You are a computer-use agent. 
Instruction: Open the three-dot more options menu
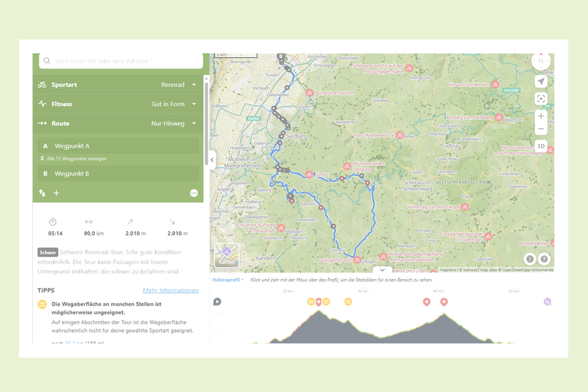point(194,193)
